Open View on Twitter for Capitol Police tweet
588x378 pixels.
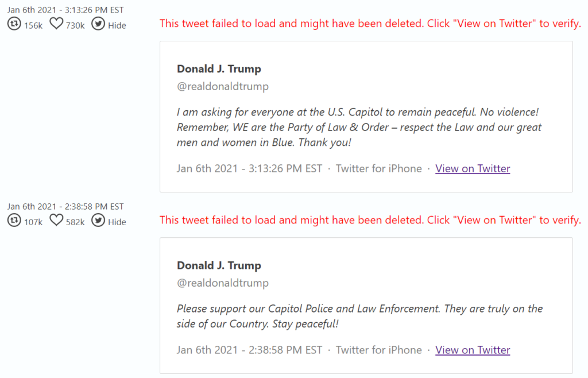[473, 350]
